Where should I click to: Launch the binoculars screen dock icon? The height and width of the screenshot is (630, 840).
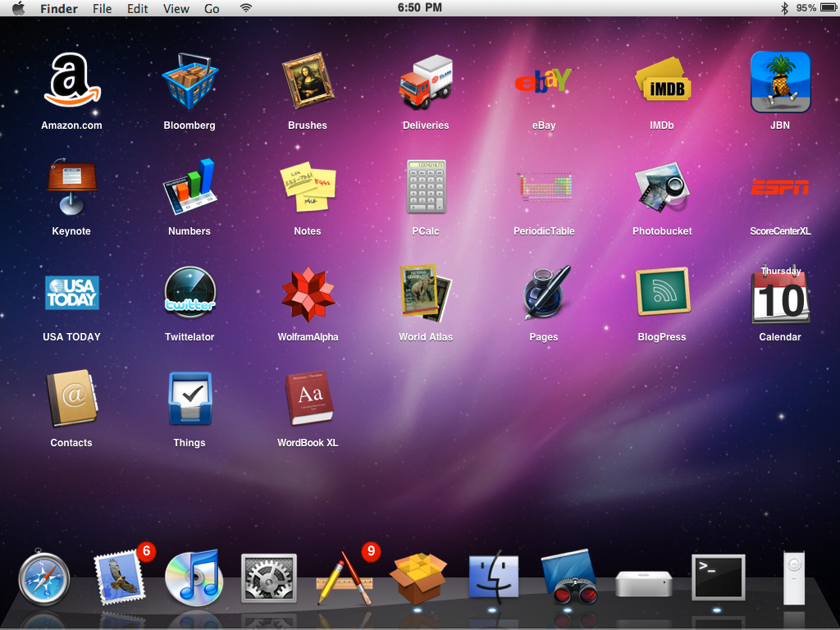click(569, 577)
